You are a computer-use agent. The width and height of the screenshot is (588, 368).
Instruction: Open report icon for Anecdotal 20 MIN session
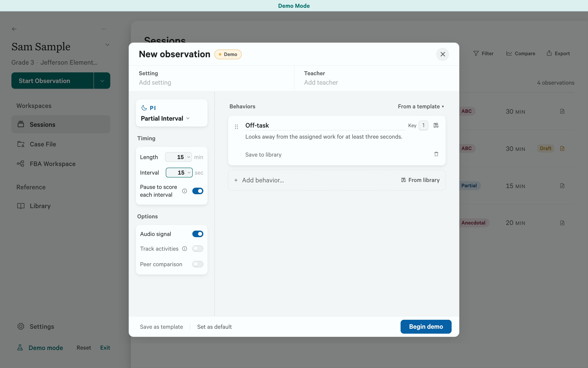(562, 223)
